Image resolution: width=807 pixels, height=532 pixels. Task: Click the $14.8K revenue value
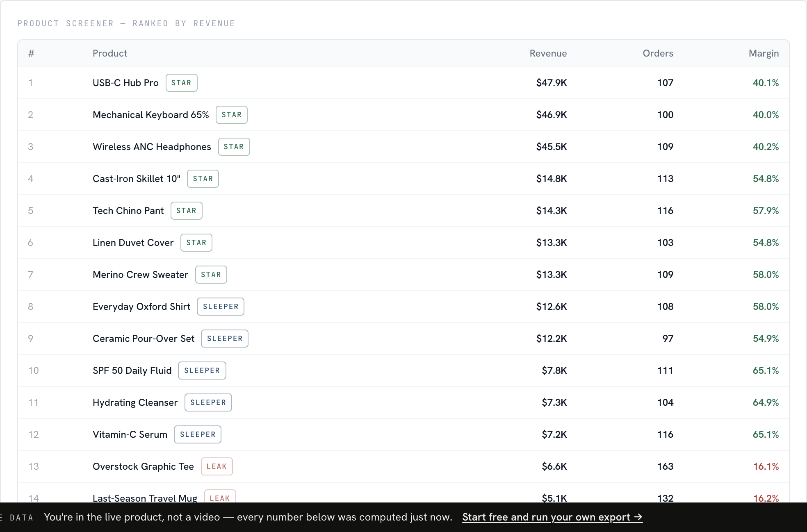[552, 179]
